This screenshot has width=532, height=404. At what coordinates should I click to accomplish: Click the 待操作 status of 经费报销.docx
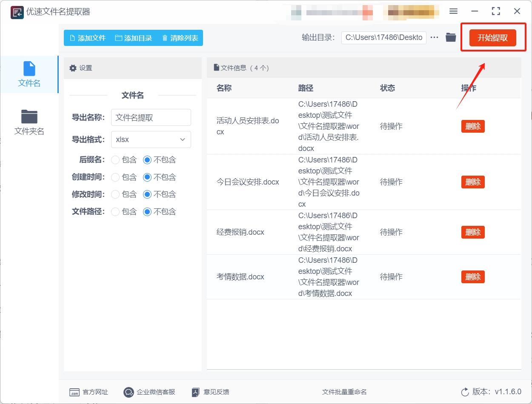pyautogui.click(x=391, y=232)
